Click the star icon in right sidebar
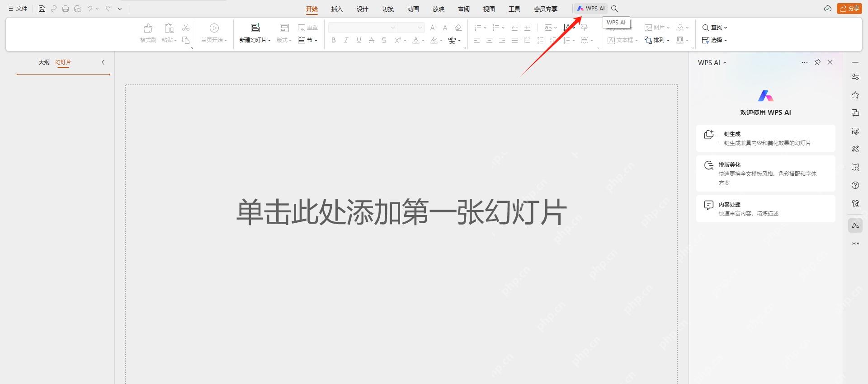This screenshot has height=384, width=868. click(x=855, y=95)
